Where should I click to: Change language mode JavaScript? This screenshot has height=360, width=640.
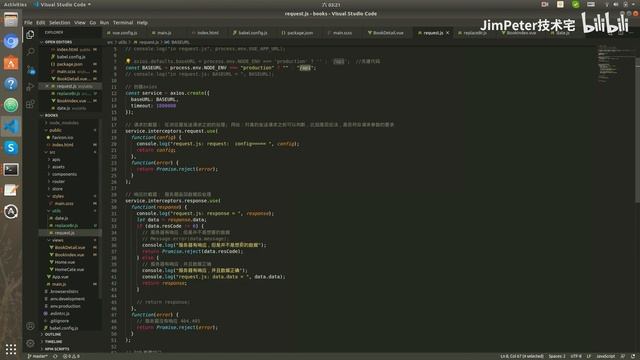click(x=605, y=356)
